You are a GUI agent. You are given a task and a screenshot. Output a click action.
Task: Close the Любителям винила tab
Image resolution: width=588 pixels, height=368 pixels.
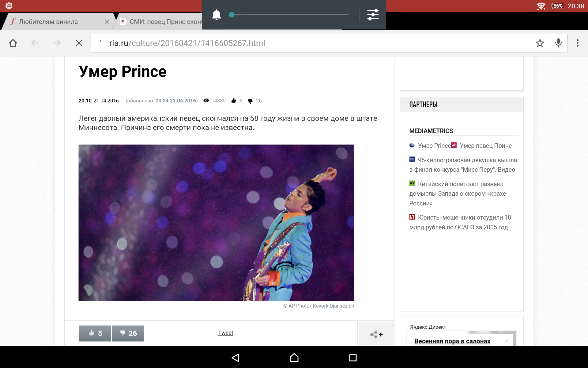tap(107, 22)
